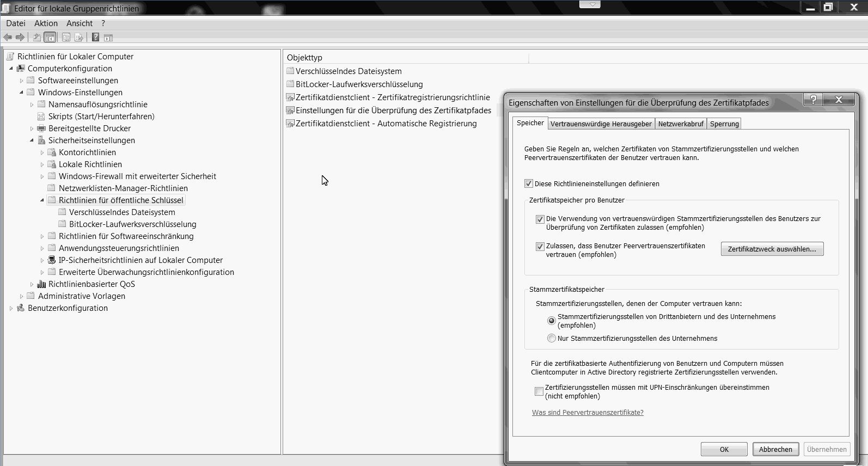Switch to the Vertrauenswürdige Herausgeber tab
The height and width of the screenshot is (466, 868).
click(x=601, y=124)
